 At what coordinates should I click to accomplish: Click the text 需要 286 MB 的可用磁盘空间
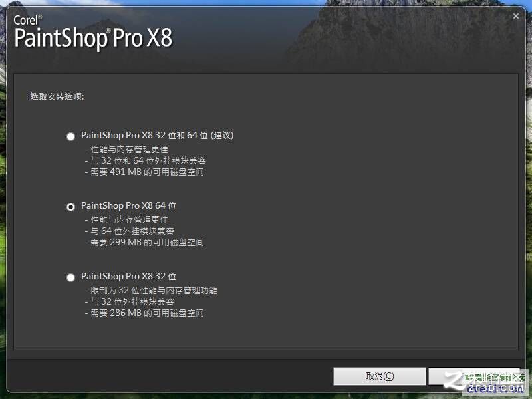pyautogui.click(x=147, y=313)
